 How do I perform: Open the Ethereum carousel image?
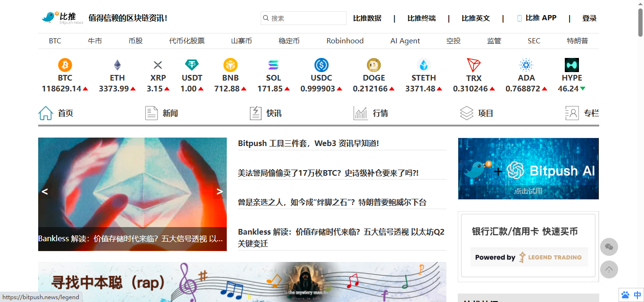click(132, 194)
